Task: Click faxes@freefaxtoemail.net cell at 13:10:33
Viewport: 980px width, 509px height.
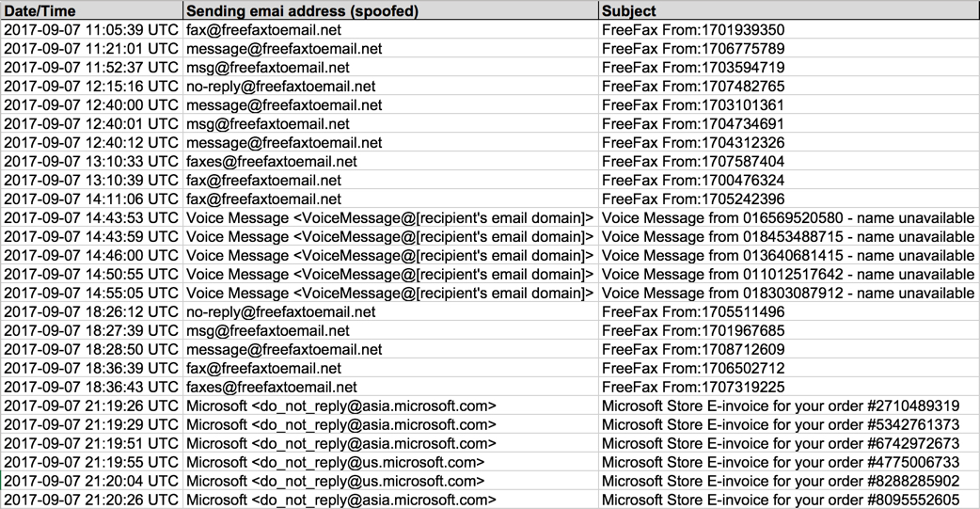Action: (x=390, y=161)
